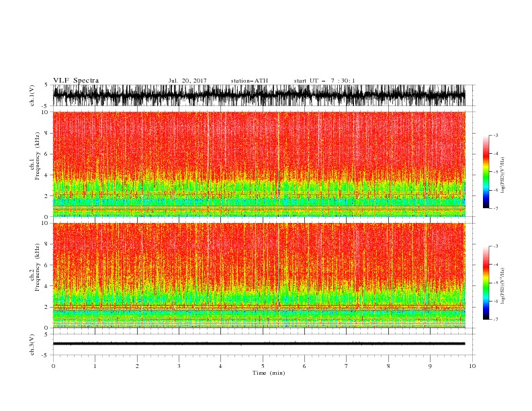Click the "-3" tick on the ch.1 colorbar
The height and width of the screenshot is (411, 532).
[495, 135]
